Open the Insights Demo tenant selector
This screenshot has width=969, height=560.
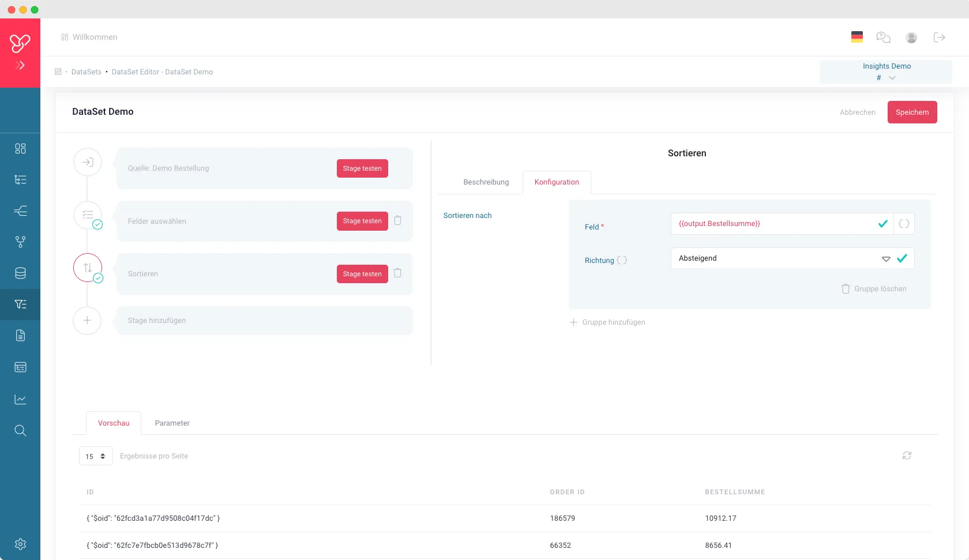click(x=886, y=72)
